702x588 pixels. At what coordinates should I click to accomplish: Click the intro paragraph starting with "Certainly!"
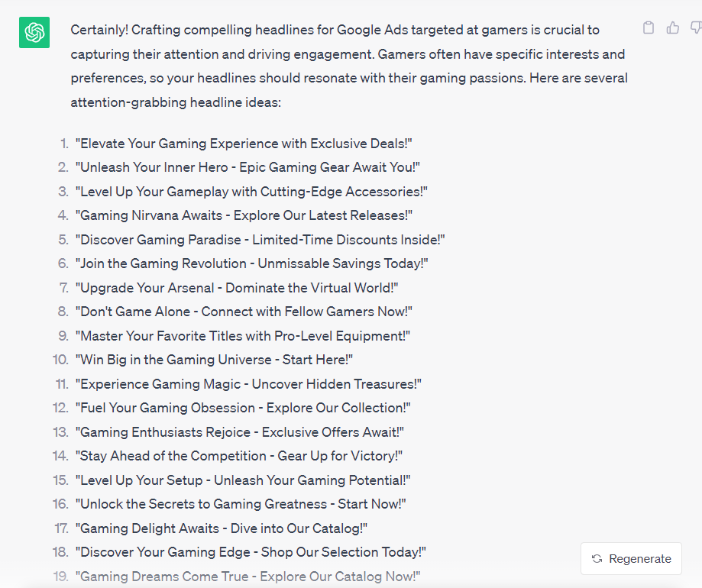tap(348, 66)
